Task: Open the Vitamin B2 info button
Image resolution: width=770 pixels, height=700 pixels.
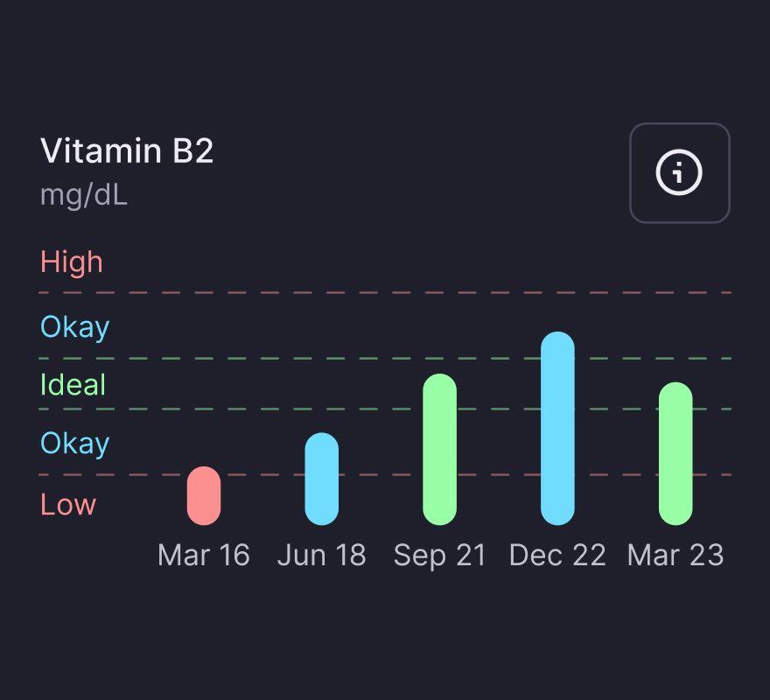Action: (679, 173)
